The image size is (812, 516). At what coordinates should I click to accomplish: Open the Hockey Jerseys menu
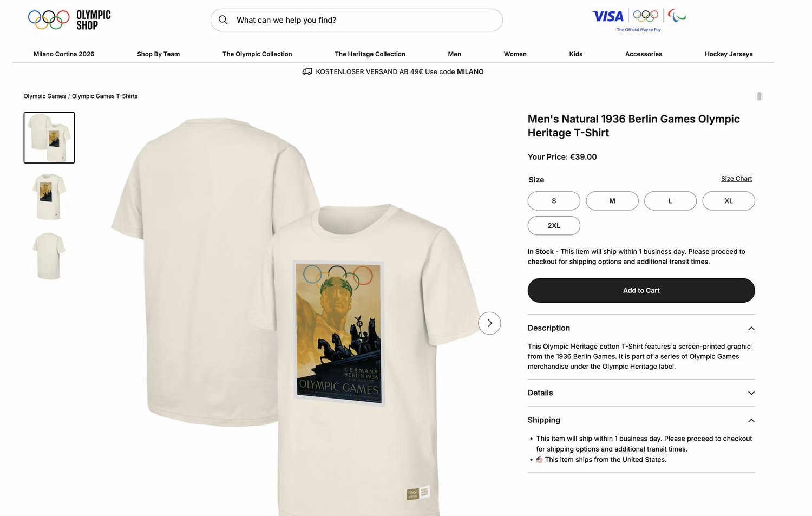click(x=729, y=54)
